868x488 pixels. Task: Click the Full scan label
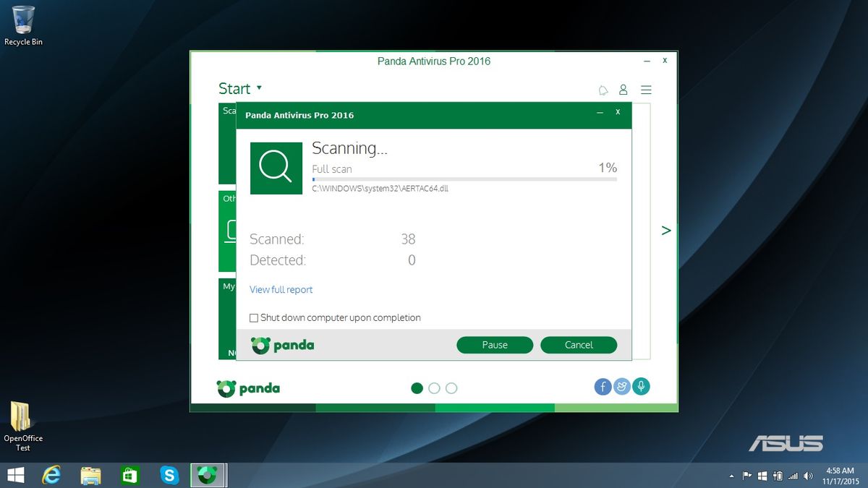332,169
